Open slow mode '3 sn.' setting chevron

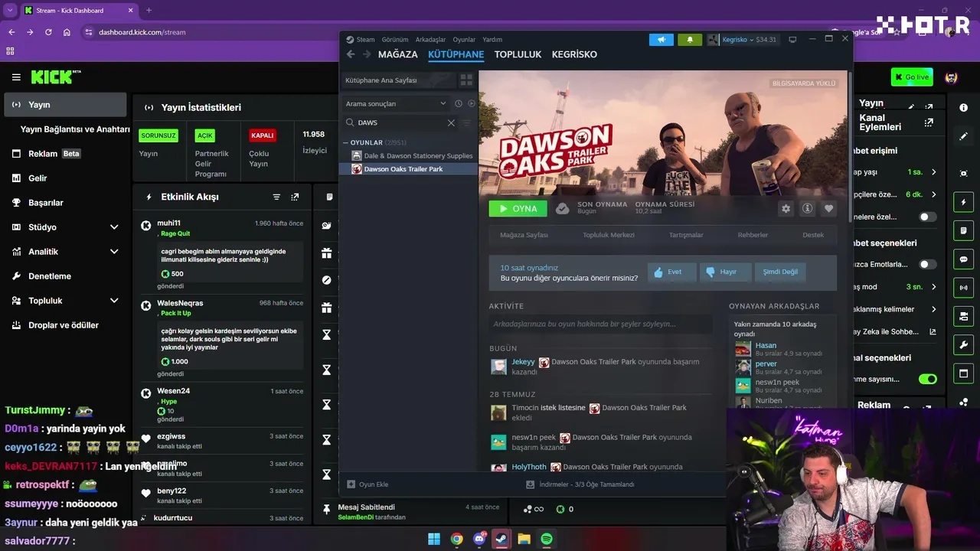point(934,287)
